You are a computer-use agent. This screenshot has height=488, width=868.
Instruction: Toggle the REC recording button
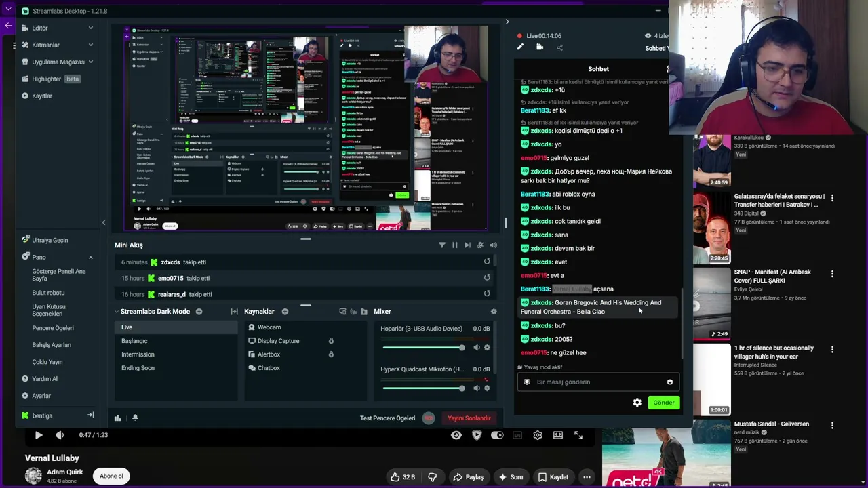pos(428,418)
